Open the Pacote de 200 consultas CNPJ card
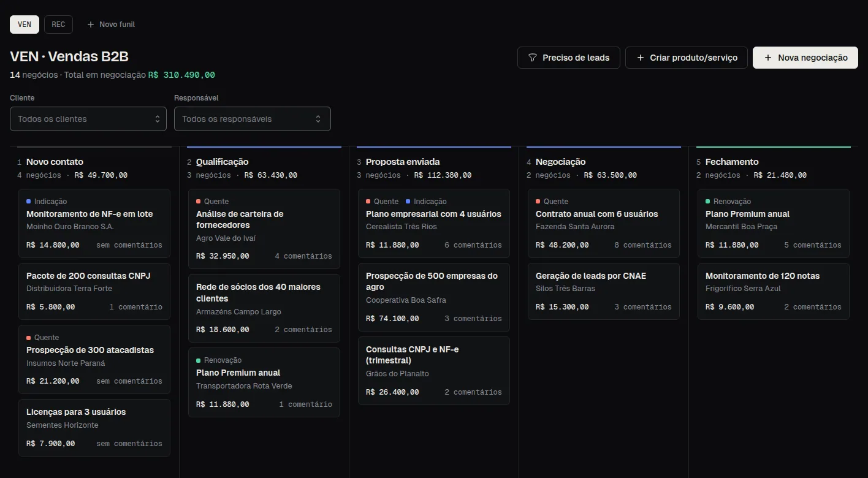Screen dimensions: 868x478 tap(94, 291)
